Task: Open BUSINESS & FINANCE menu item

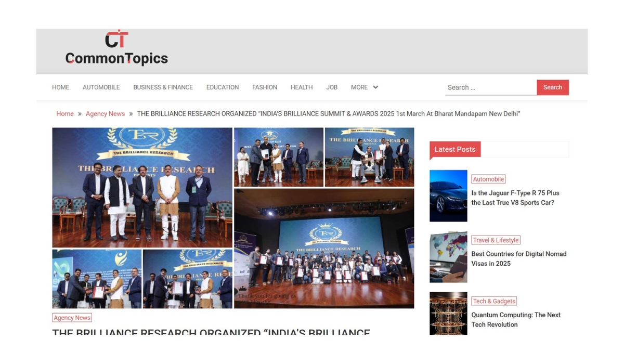Action: coord(163,87)
